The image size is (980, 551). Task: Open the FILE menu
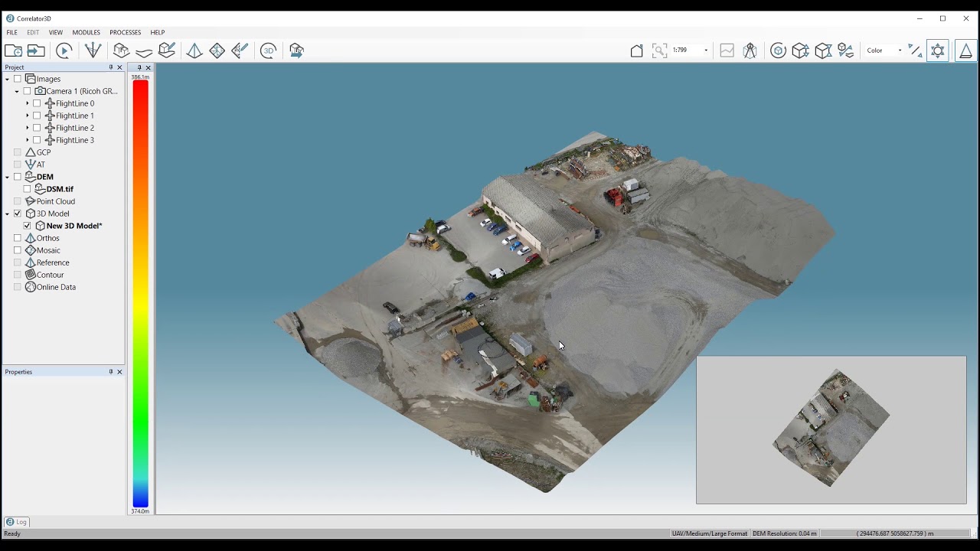(x=12, y=33)
